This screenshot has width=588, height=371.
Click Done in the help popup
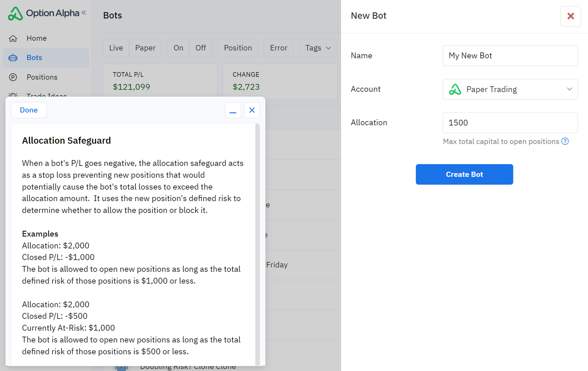(29, 110)
